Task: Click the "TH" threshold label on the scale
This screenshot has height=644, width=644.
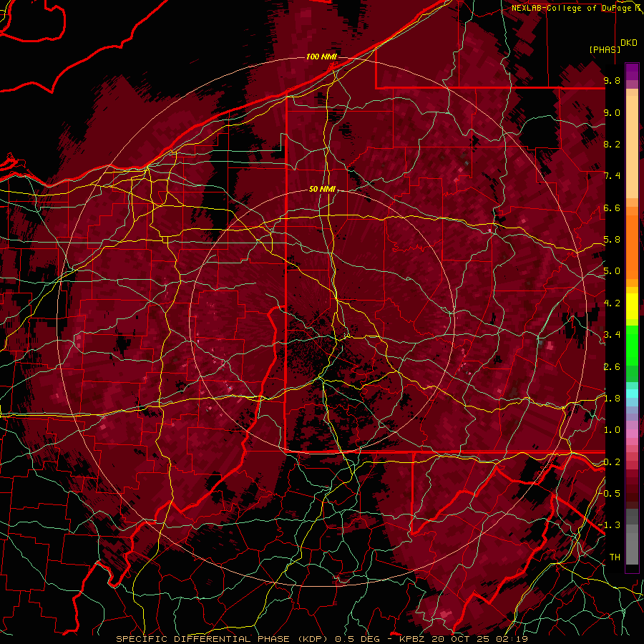Action: click(615, 557)
